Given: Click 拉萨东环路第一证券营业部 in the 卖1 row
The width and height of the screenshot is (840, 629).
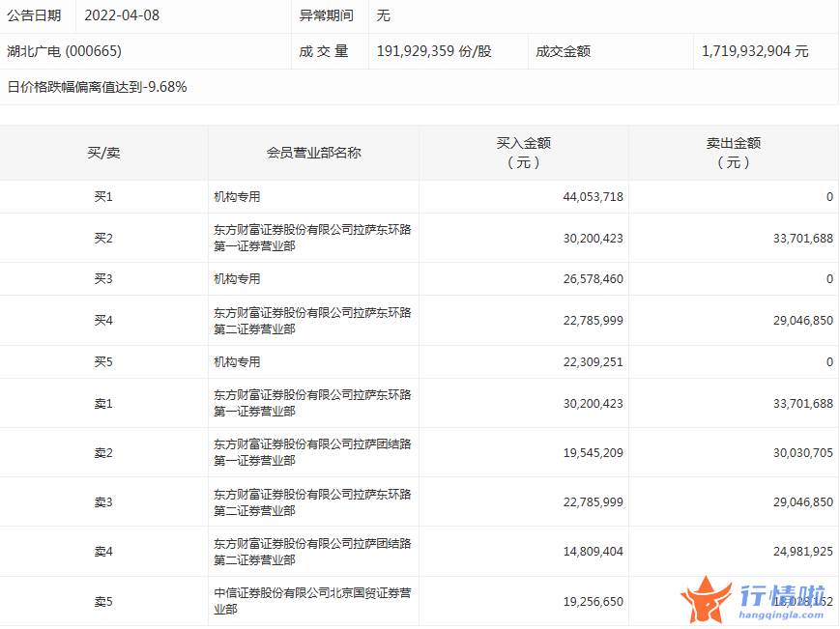Looking at the screenshot, I should click(312, 403).
